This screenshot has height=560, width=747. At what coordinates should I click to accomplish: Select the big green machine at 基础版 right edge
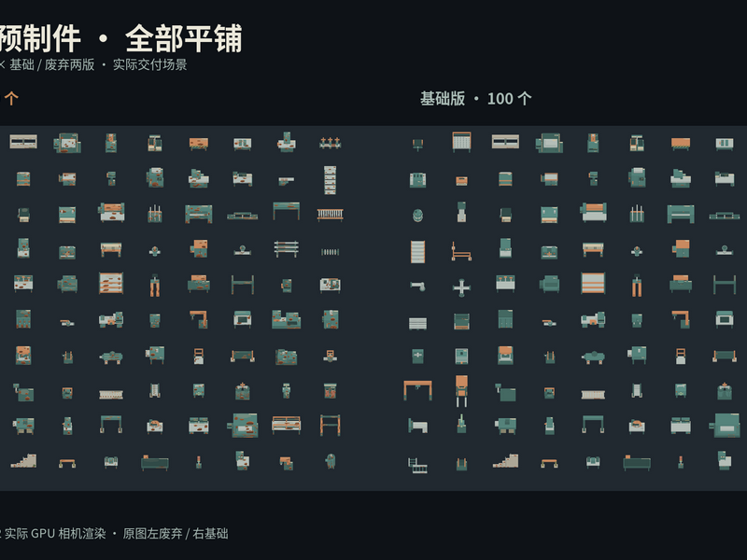(x=725, y=425)
